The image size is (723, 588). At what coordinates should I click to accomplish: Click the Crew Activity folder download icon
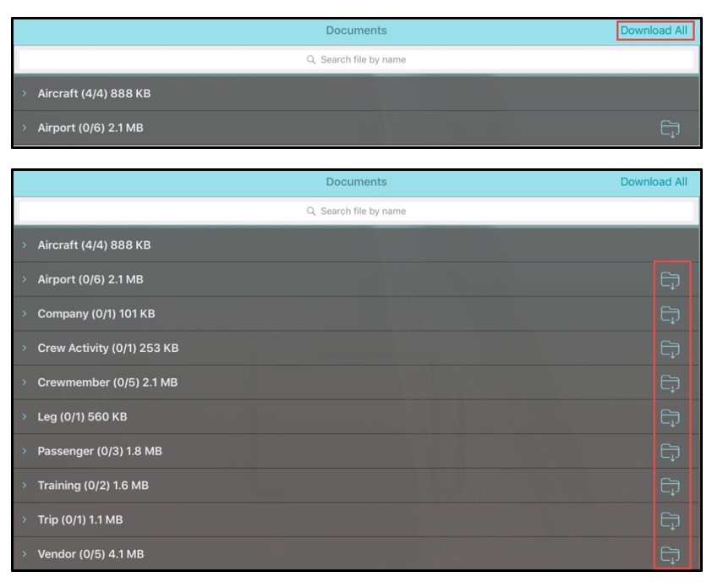pyautogui.click(x=670, y=349)
